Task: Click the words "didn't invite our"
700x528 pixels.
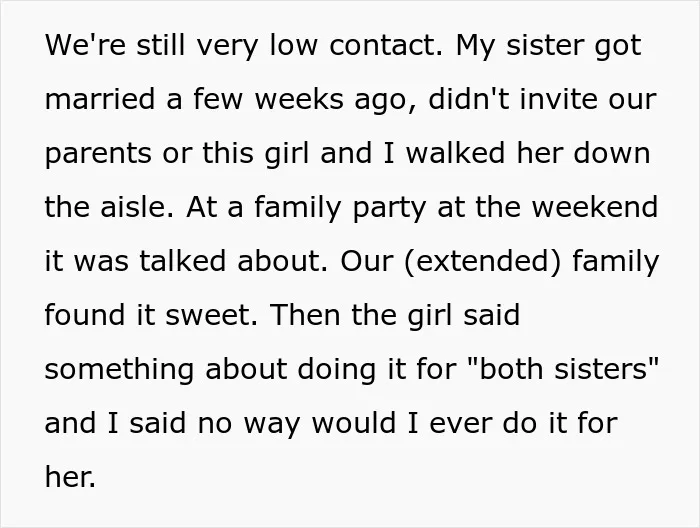Action: 542,98
